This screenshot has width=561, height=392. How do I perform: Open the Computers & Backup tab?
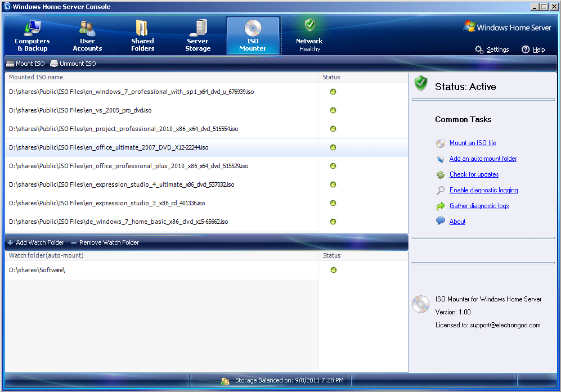(32, 36)
